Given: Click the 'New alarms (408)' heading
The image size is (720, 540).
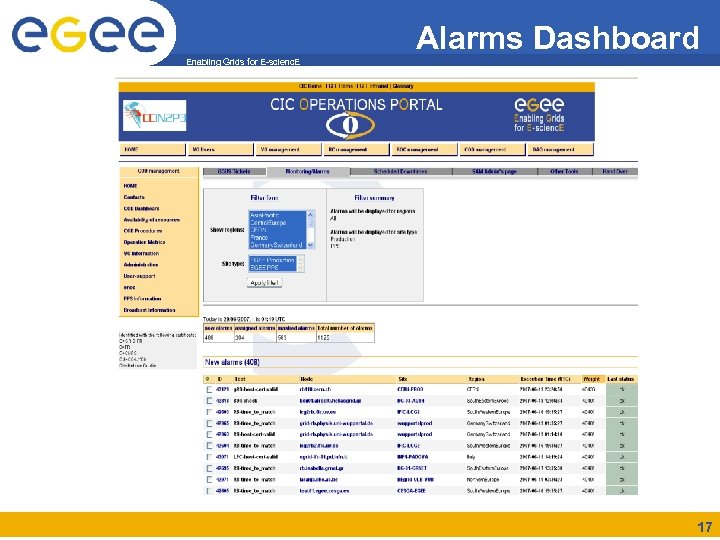Looking at the screenshot, I should point(232,363).
